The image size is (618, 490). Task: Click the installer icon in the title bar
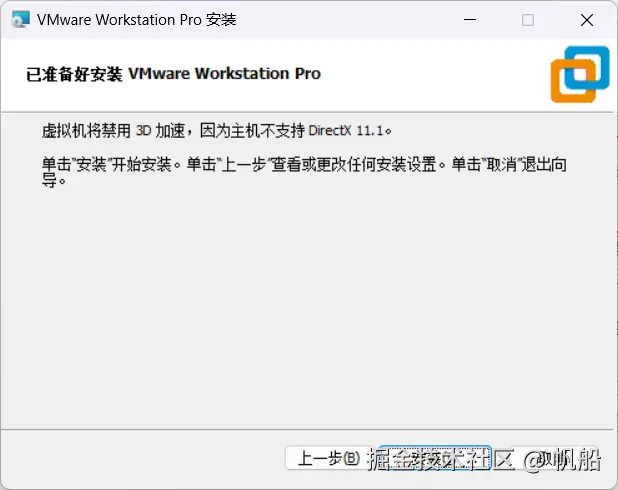coord(20,19)
